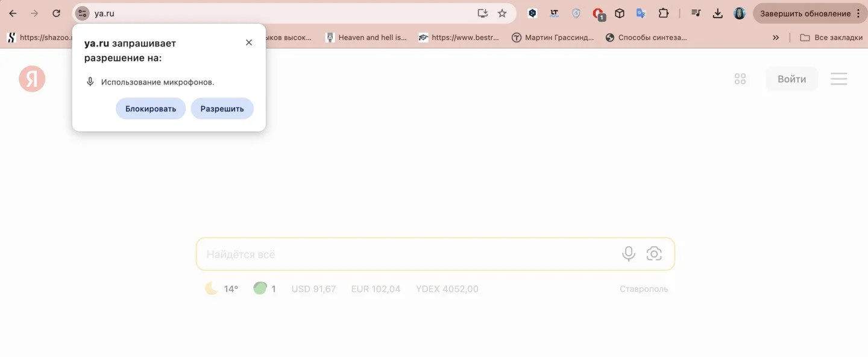Reload the ya.ru page
This screenshot has height=357, width=868.
pos(56,13)
